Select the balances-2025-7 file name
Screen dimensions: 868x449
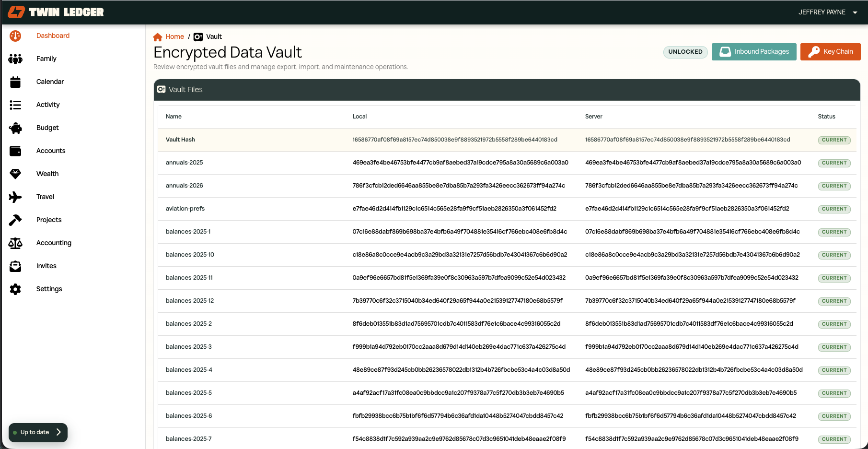pos(189,439)
